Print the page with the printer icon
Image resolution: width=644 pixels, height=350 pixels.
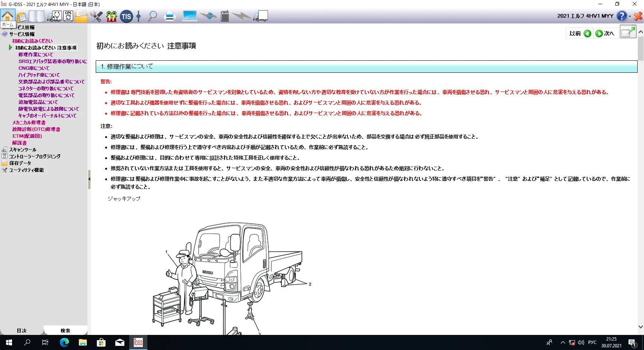170,16
